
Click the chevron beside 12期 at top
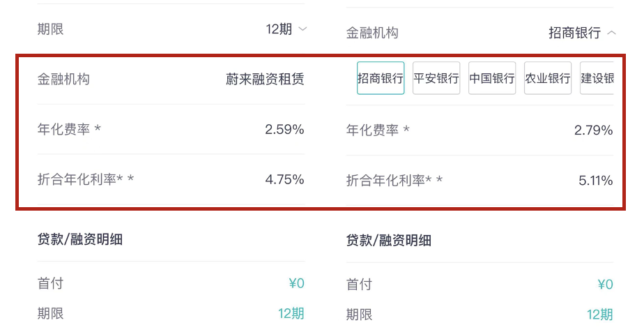point(302,29)
